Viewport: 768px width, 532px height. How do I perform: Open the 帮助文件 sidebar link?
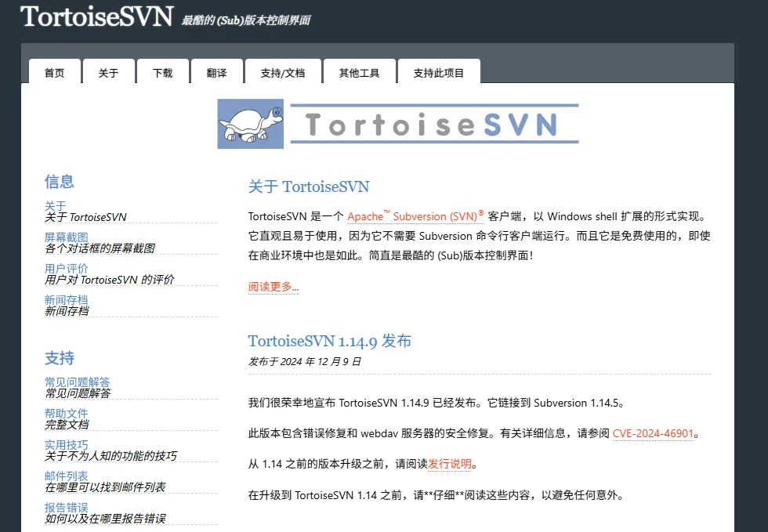click(66, 414)
